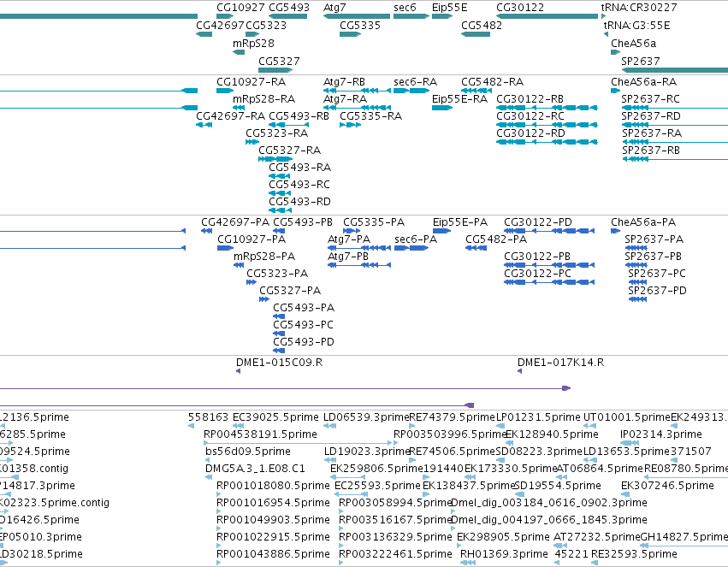Select EST DMG5A3_1.E08.C1
The height and width of the screenshot is (567, 728).
tap(255, 469)
